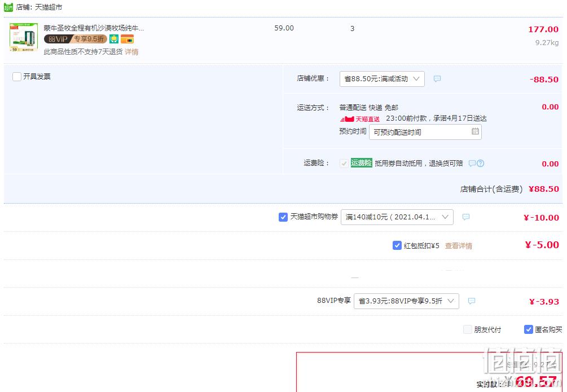The width and height of the screenshot is (567, 392).
Task: Click the weight text 9.27kg
Action: (x=547, y=43)
